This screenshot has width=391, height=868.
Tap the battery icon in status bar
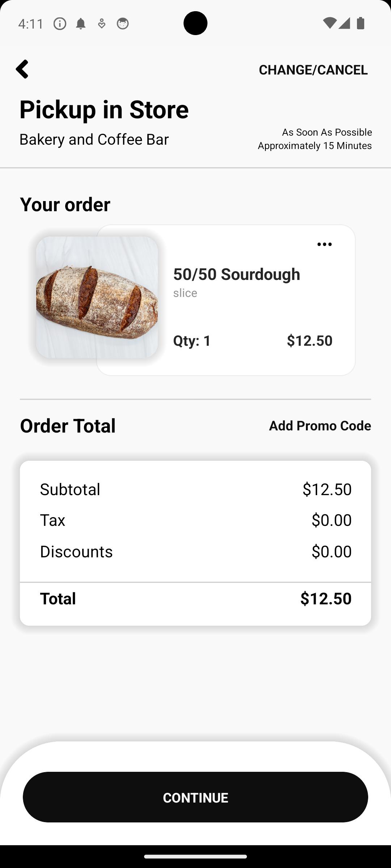pos(360,23)
